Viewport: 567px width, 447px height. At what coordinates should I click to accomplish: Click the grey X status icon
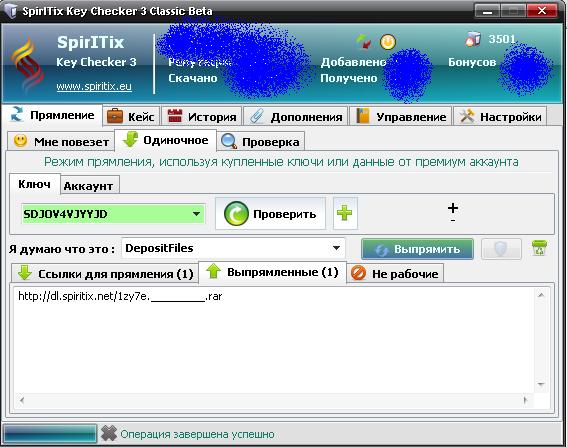pos(108,433)
